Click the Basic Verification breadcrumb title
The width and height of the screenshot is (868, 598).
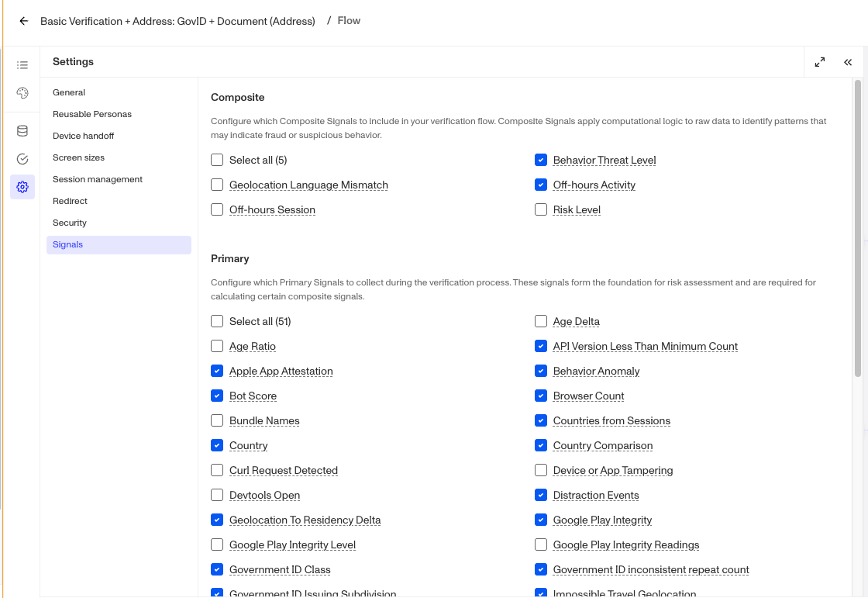click(177, 21)
